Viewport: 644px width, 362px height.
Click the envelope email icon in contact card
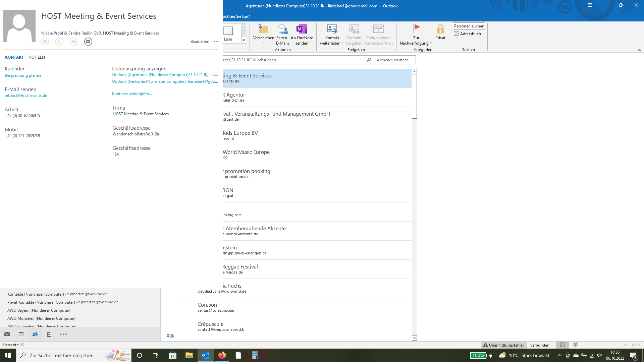[88, 42]
